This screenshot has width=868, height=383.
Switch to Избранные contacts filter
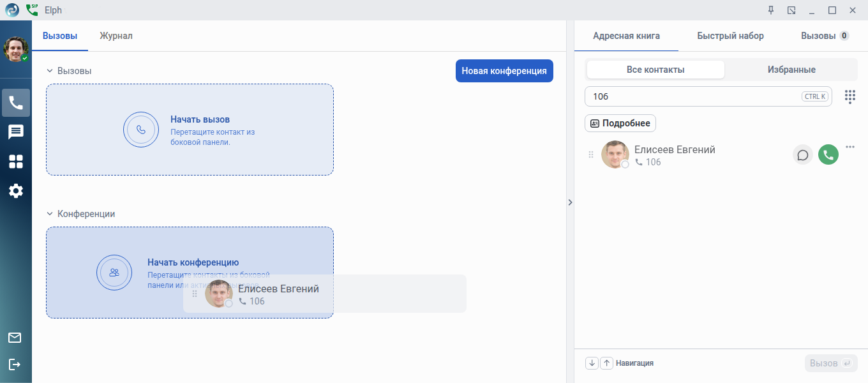pyautogui.click(x=791, y=70)
